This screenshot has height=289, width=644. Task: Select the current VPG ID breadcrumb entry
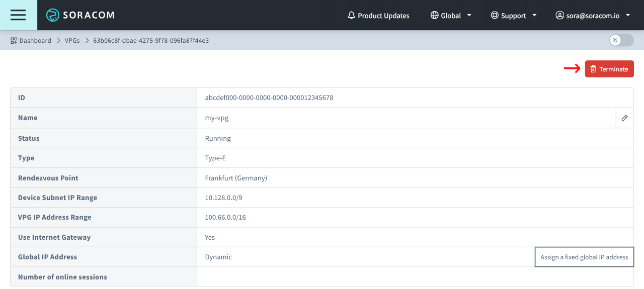click(151, 40)
